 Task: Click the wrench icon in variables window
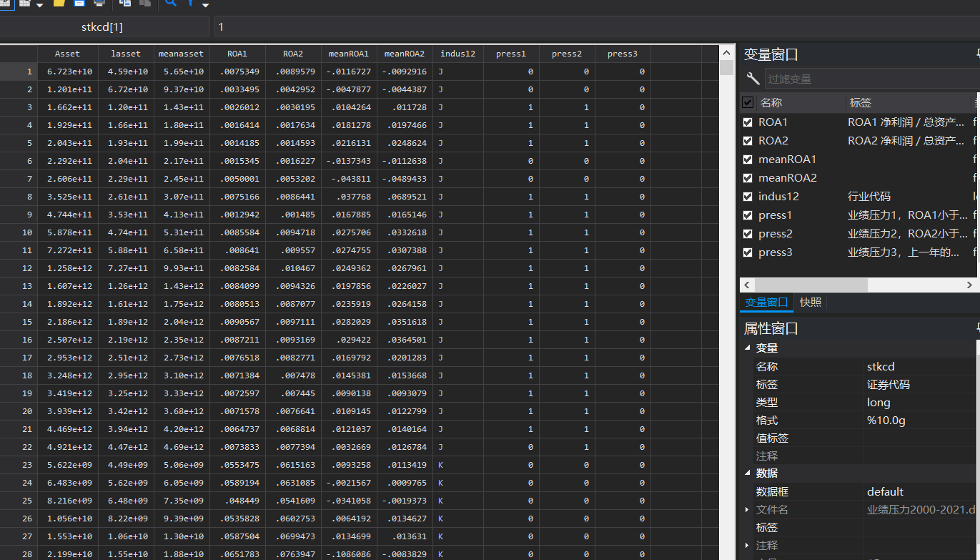[753, 79]
